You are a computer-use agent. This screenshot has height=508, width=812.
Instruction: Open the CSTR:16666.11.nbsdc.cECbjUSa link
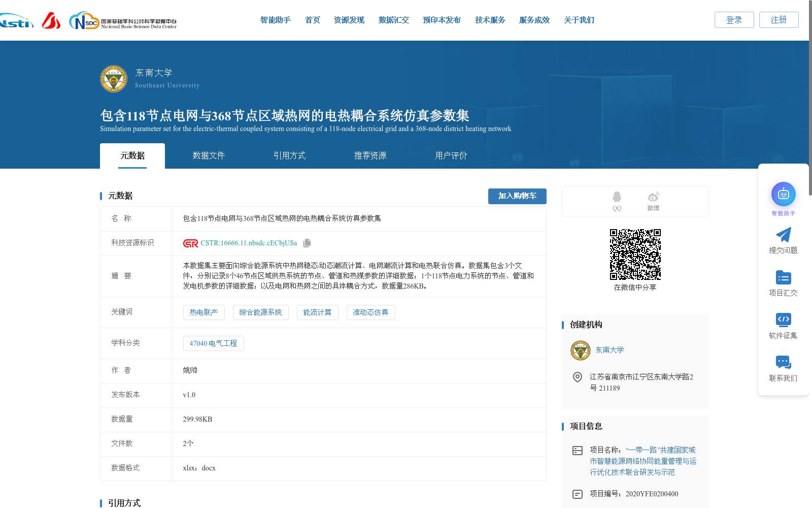(249, 243)
